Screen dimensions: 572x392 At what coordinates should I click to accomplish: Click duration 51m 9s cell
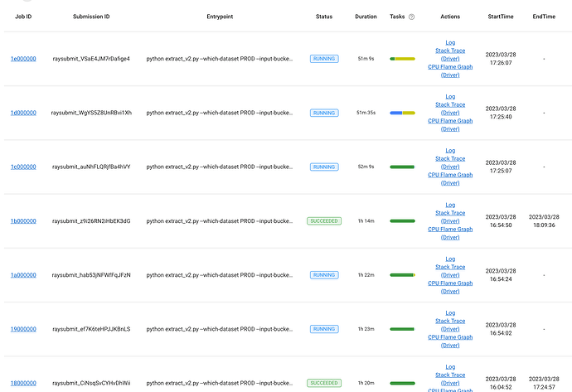[366, 59]
